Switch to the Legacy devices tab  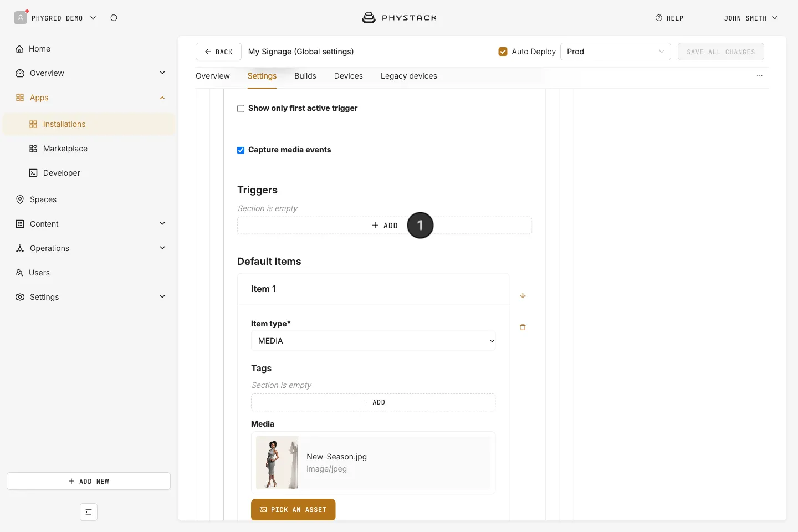coord(409,76)
